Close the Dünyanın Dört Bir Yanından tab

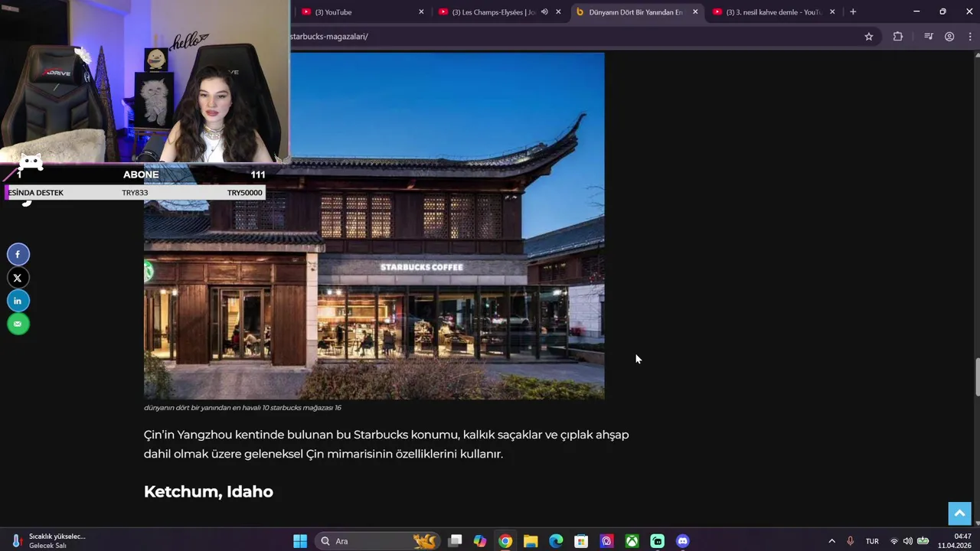tap(695, 12)
